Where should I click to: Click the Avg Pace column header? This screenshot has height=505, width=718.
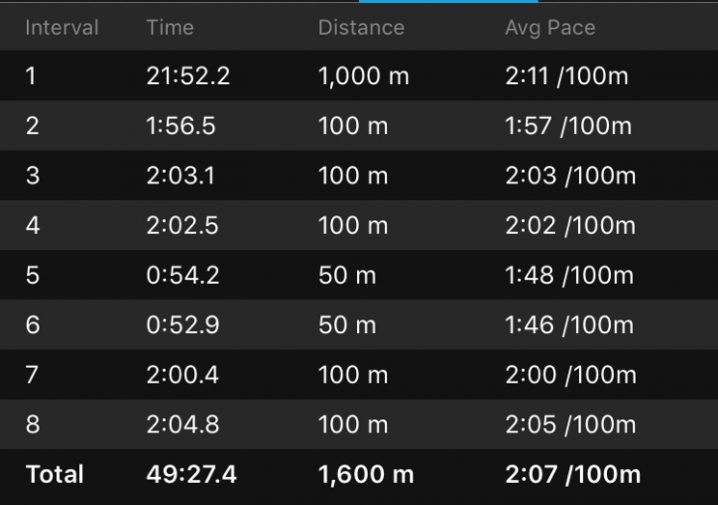(x=550, y=27)
